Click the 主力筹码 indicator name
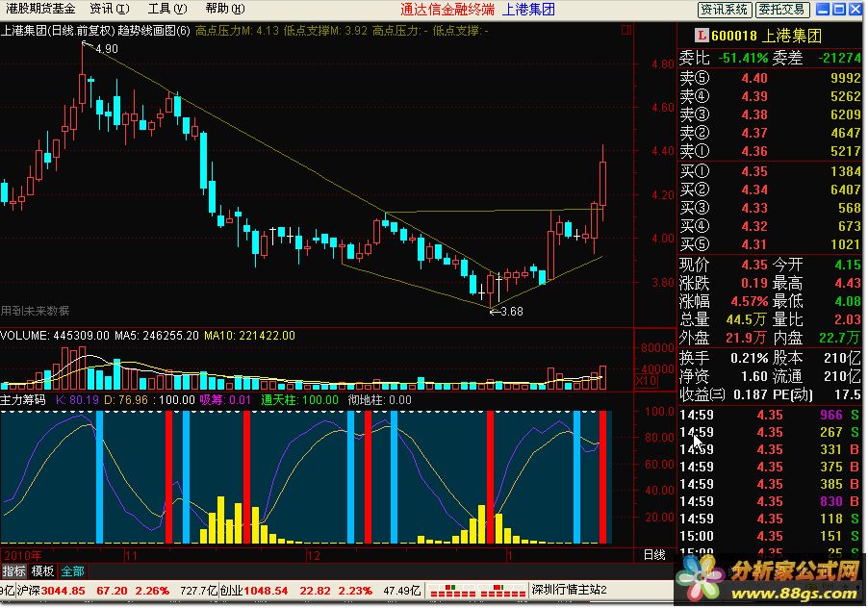868x608 pixels. (x=23, y=400)
